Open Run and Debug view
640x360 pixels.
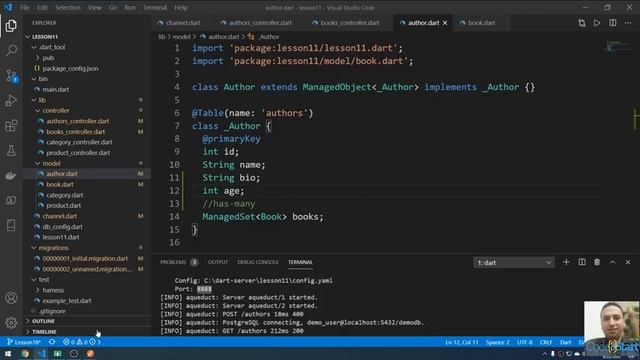(x=11, y=100)
